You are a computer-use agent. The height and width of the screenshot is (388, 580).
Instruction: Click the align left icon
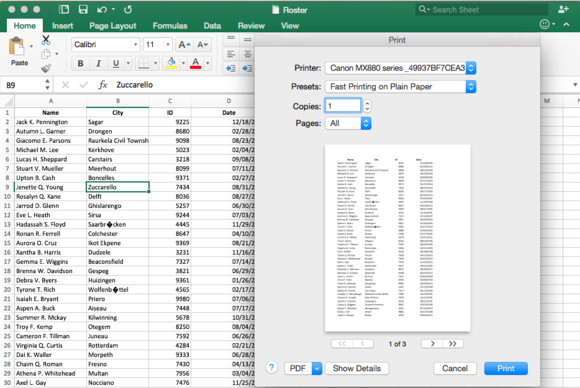pyautogui.click(x=231, y=54)
